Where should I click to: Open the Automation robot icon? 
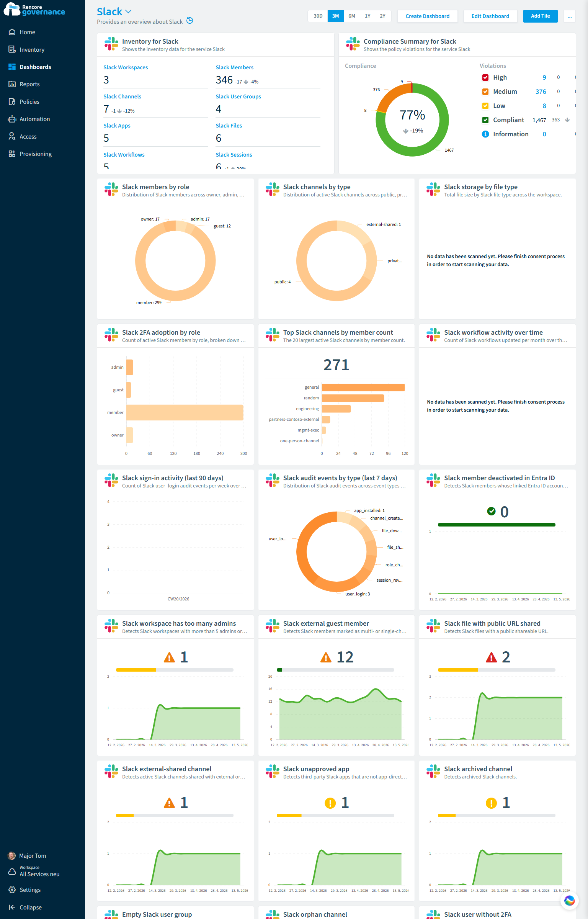coord(12,119)
